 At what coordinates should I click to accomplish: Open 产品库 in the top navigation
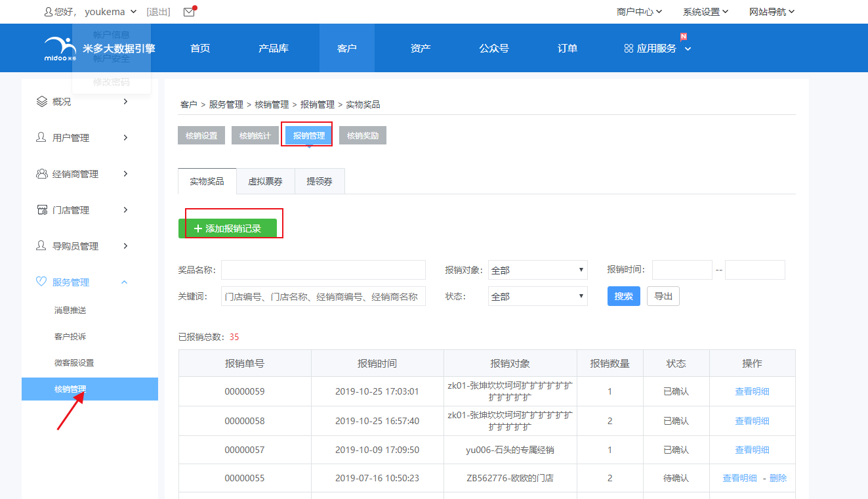click(x=274, y=49)
